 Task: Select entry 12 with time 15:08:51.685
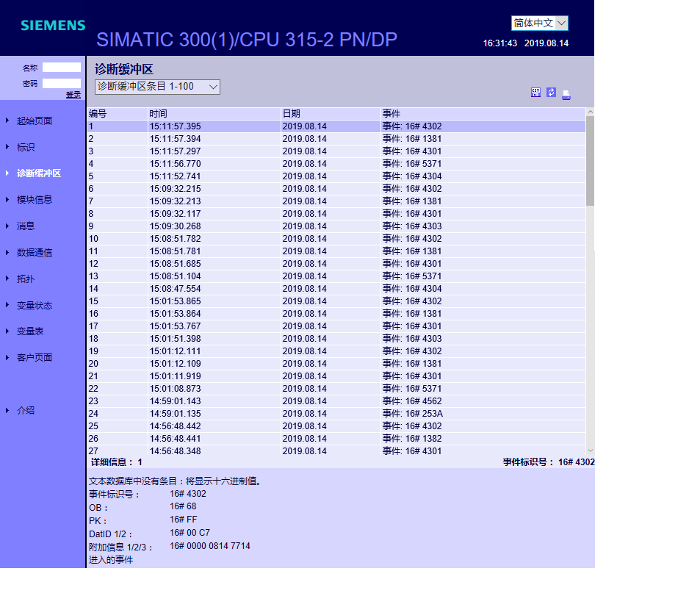[x=336, y=264]
